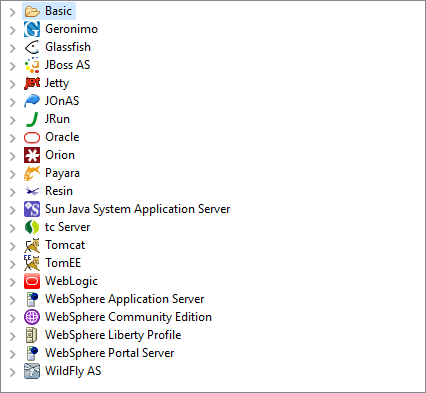Select the Resin label
The height and width of the screenshot is (393, 426).
59,191
